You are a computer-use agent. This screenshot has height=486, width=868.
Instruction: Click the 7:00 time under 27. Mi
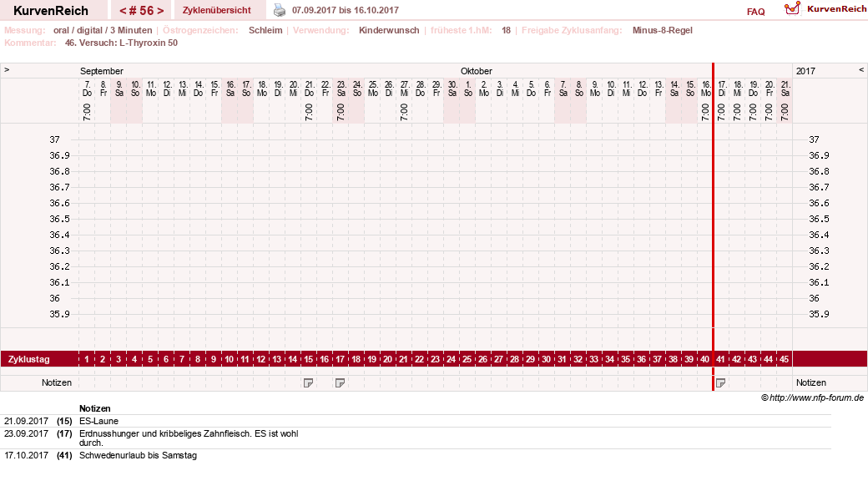tap(404, 112)
